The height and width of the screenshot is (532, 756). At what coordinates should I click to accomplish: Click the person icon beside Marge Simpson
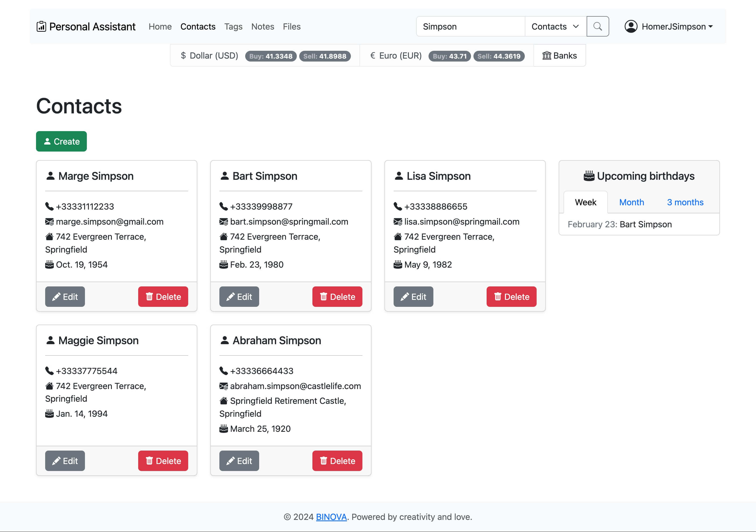[50, 176]
